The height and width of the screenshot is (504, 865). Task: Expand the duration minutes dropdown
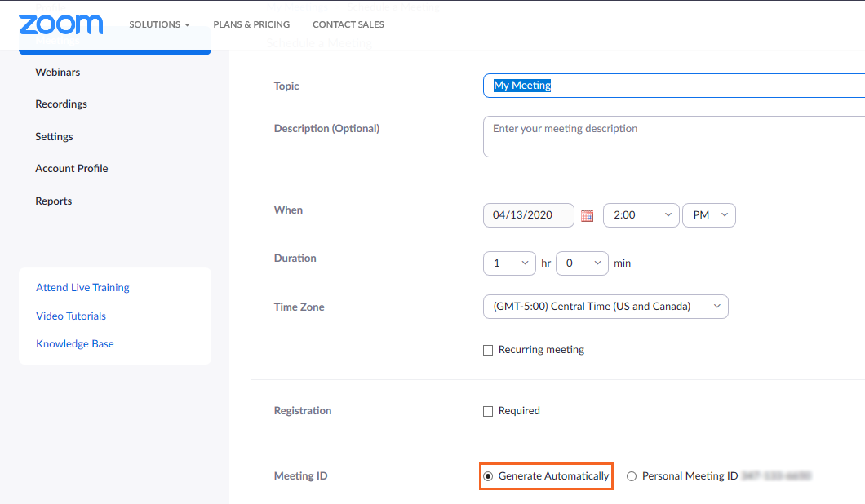(582, 263)
